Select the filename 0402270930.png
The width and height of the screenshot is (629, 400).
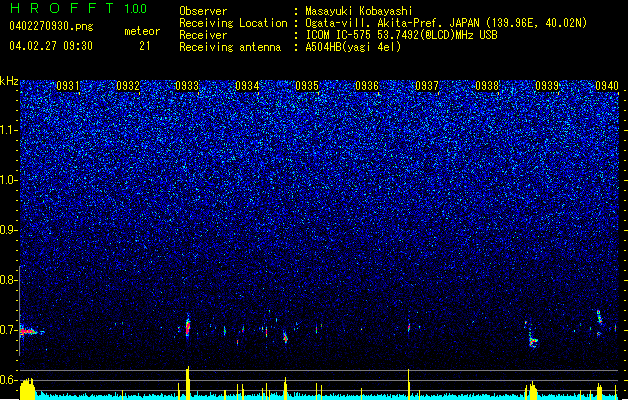click(51, 27)
